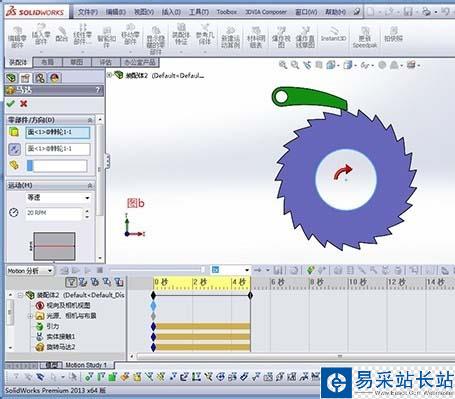
Task: Switch to the 草图 sketch tab
Action: 77,62
